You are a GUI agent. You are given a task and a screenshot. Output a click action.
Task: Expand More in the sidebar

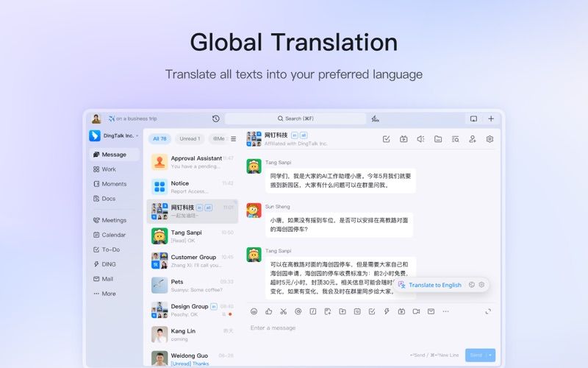coord(104,294)
